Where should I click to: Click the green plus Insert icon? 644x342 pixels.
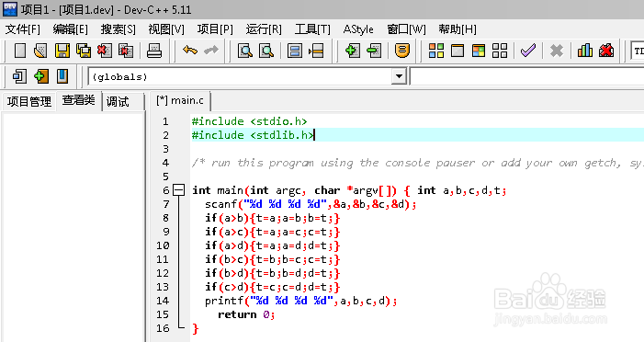(x=40, y=76)
